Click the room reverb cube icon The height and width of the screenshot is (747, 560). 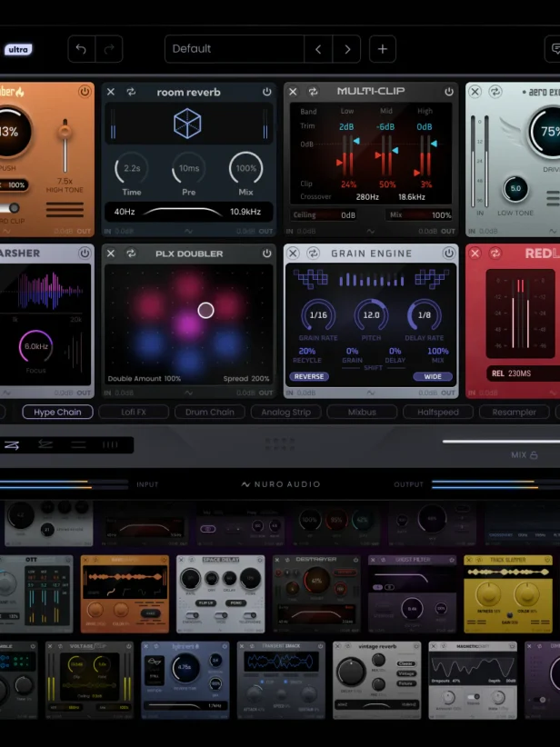coord(187,124)
